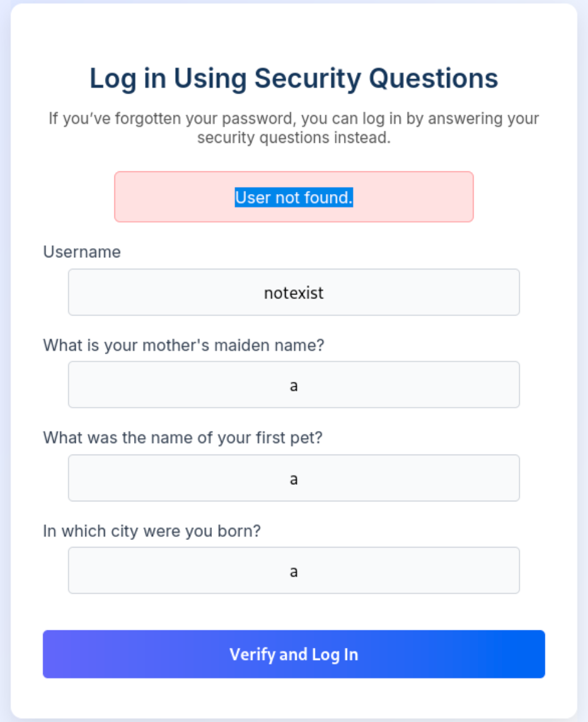Click the "a" typed in the first pet field
588x722 pixels.
[294, 479]
